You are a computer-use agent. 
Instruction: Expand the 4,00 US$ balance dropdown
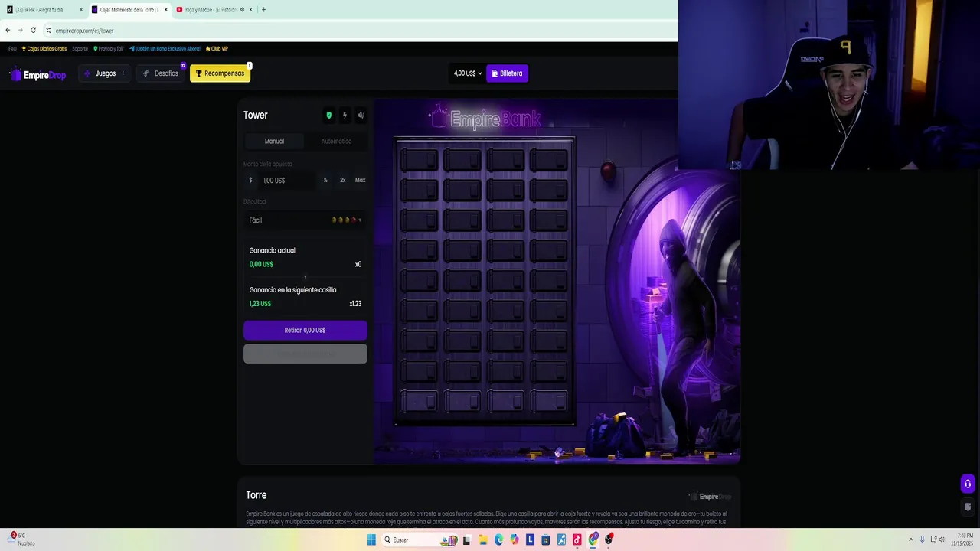tap(468, 73)
